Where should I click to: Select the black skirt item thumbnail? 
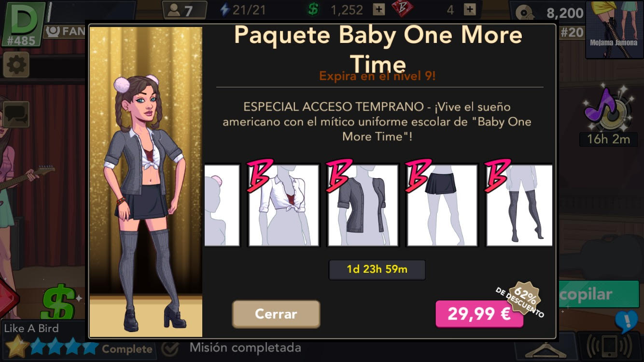tap(442, 205)
